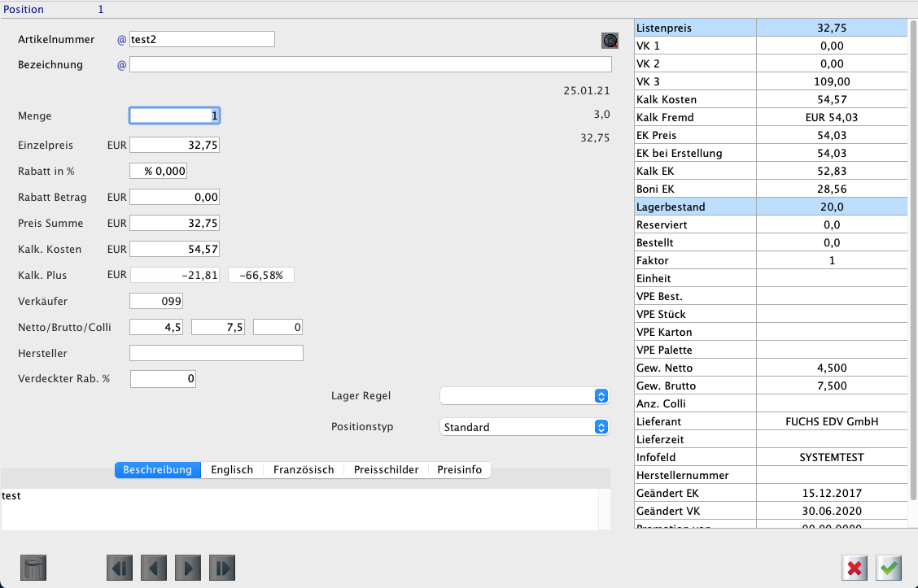Go to the next position record
This screenshot has height=588, width=918.
187,567
